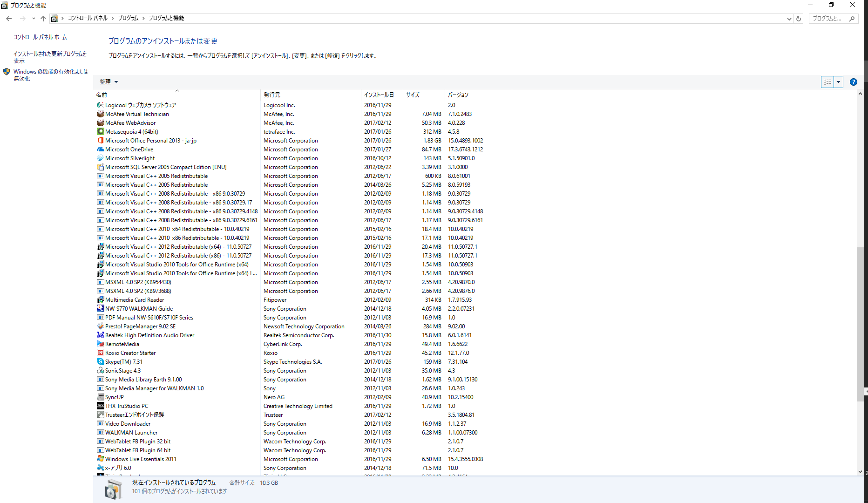The width and height of the screenshot is (868, 503).
Task: Select the McAfee WebAdvisor program icon
Action: coord(100,123)
